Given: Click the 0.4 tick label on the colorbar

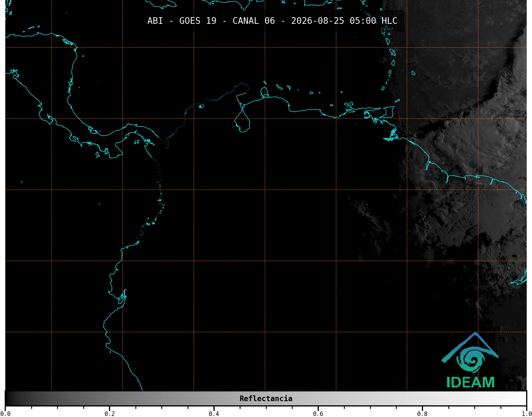Looking at the screenshot, I should tap(214, 414).
